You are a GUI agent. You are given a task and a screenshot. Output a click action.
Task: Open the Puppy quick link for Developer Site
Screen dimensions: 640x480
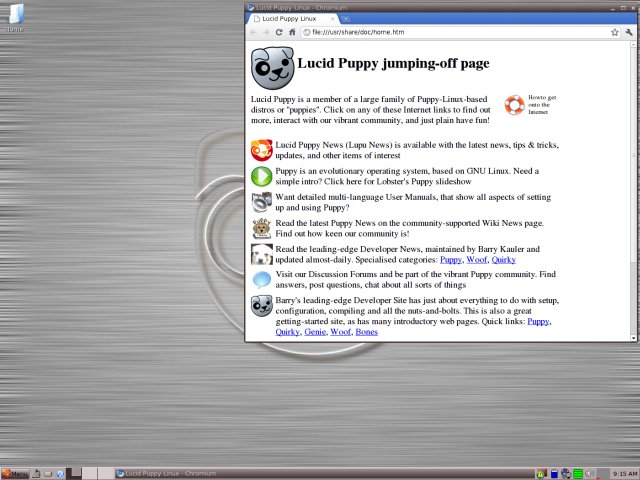point(538,322)
